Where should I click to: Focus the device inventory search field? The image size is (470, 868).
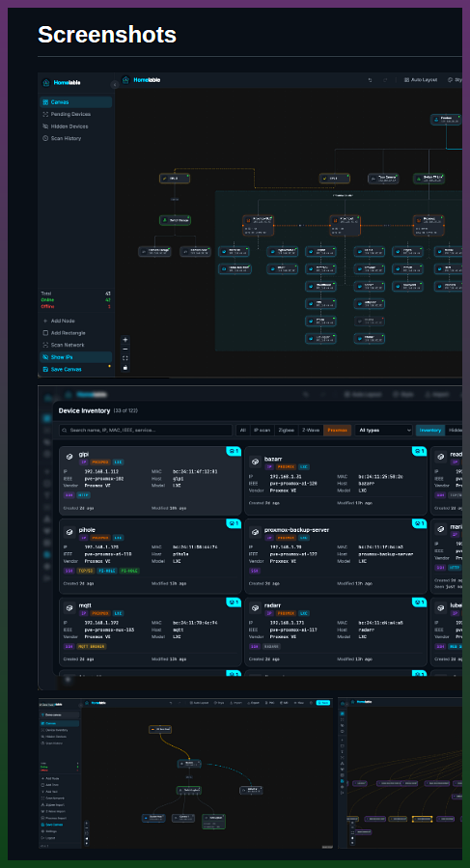(146, 430)
